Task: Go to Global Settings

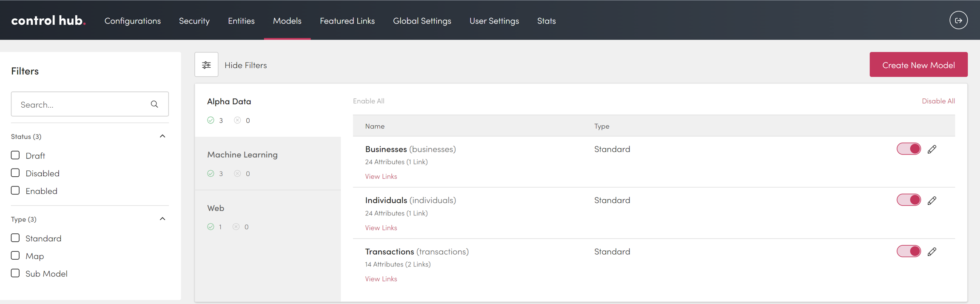Action: pos(422,20)
